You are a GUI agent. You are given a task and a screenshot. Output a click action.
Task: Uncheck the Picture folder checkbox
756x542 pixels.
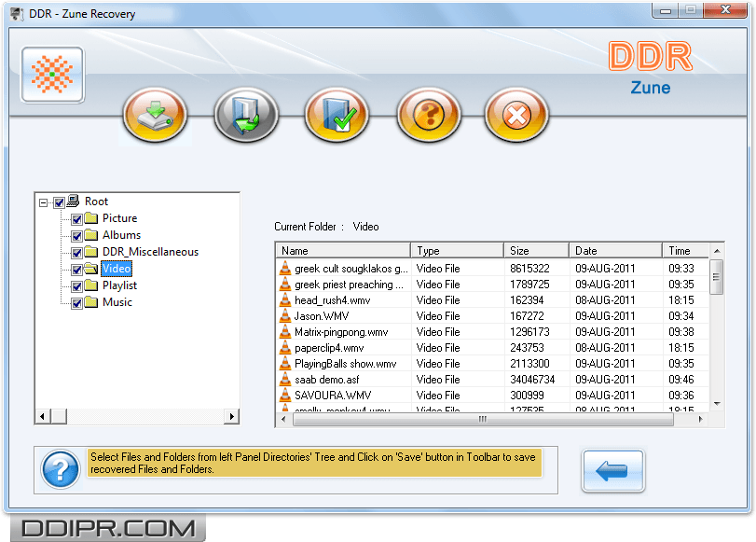pos(76,219)
